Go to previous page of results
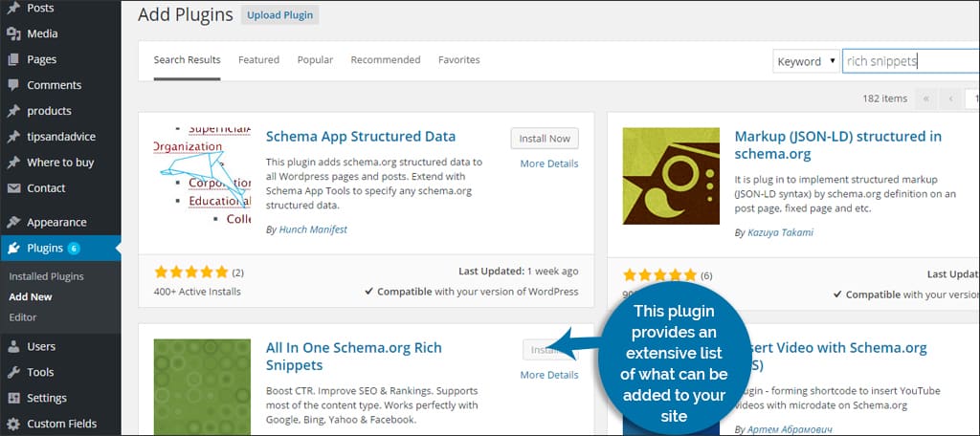Viewport: 980px width, 436px height. [x=950, y=98]
